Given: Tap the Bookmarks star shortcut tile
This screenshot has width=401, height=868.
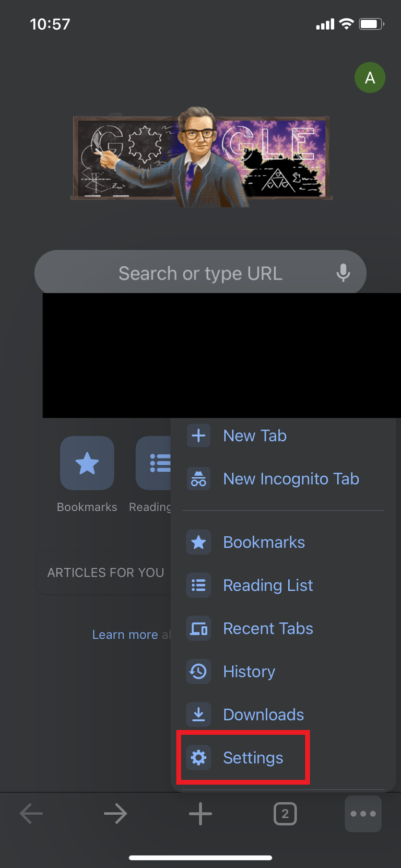Looking at the screenshot, I should (87, 463).
